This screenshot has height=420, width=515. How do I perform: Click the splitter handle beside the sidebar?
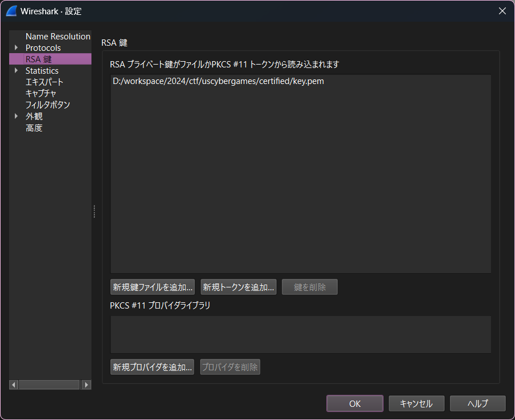[94, 211]
